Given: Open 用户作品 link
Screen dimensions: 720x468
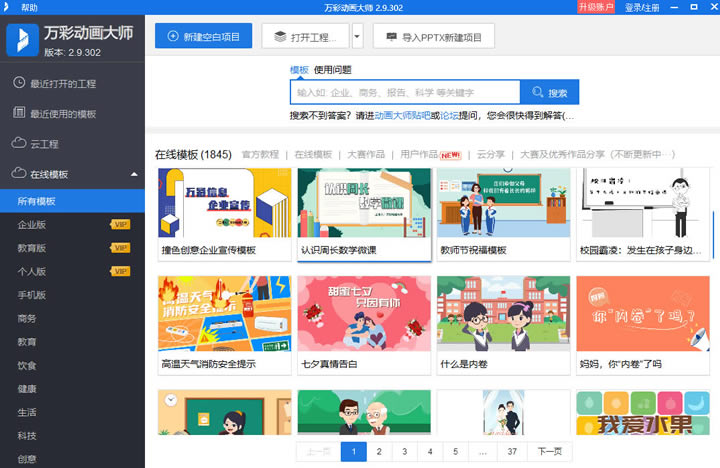Looking at the screenshot, I should (x=419, y=154).
